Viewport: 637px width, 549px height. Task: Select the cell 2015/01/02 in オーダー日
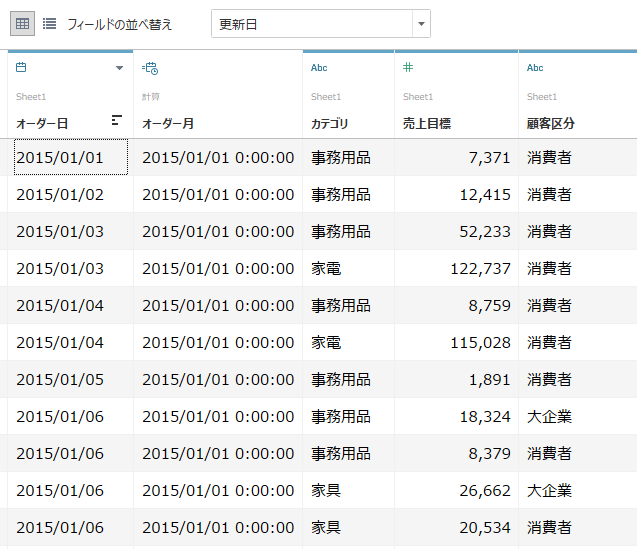click(70, 194)
